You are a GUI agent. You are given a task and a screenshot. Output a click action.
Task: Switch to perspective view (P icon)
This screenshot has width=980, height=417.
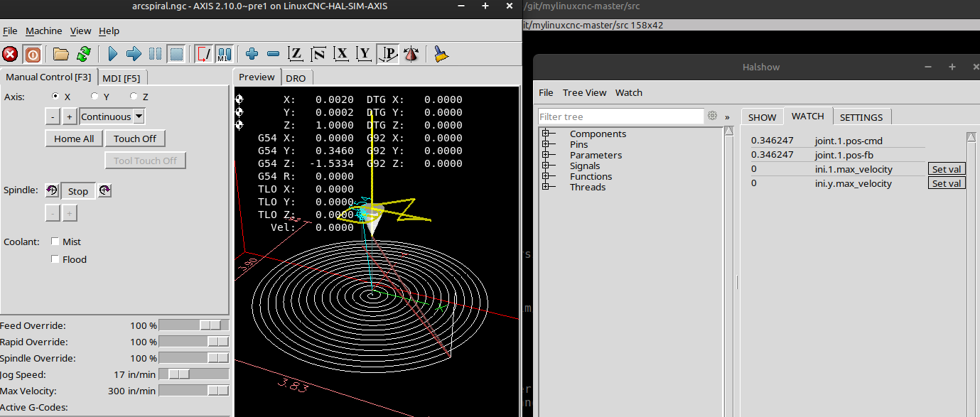[389, 54]
